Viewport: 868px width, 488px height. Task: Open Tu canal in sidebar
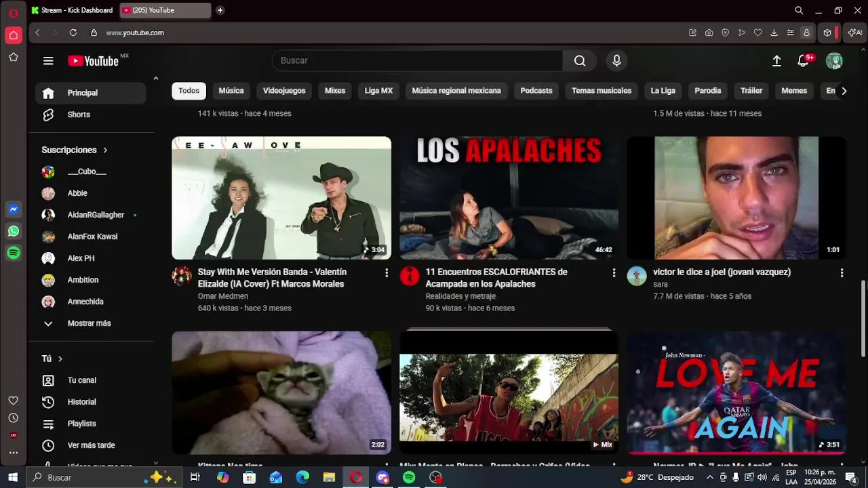click(90, 380)
